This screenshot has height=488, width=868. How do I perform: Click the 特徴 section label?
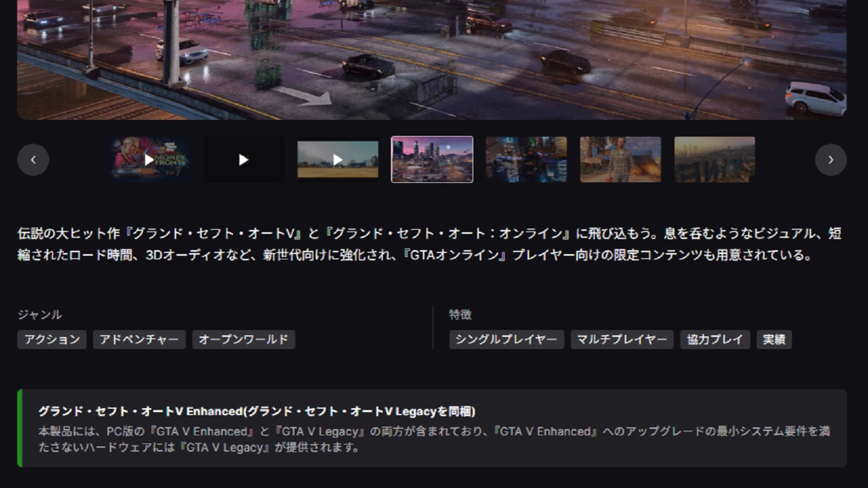[x=461, y=314]
